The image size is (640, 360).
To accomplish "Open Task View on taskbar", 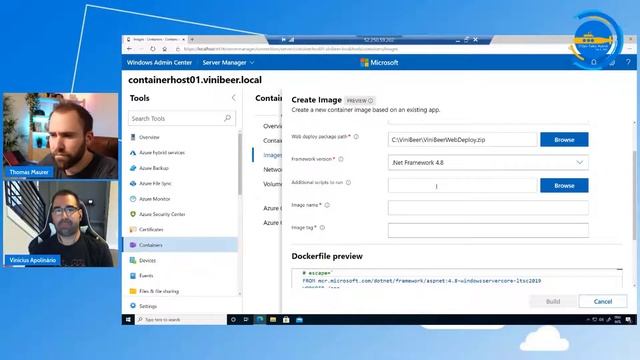I will 246,320.
